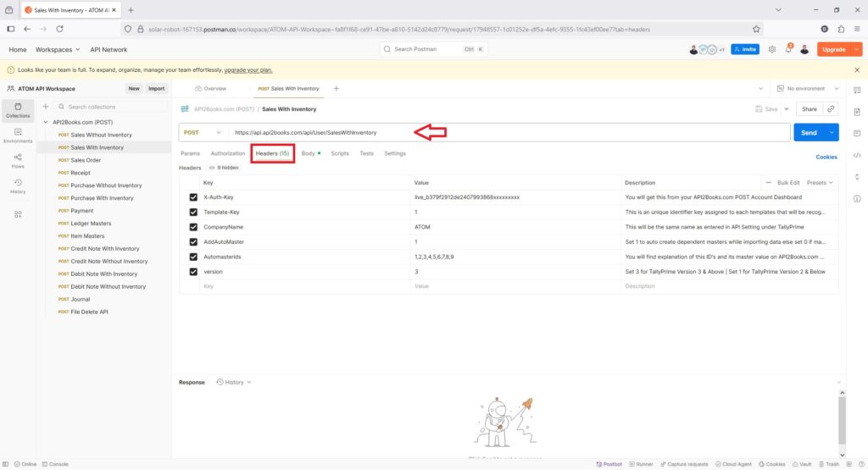The image size is (868, 470).
Task: Click the Send button
Action: (x=809, y=133)
